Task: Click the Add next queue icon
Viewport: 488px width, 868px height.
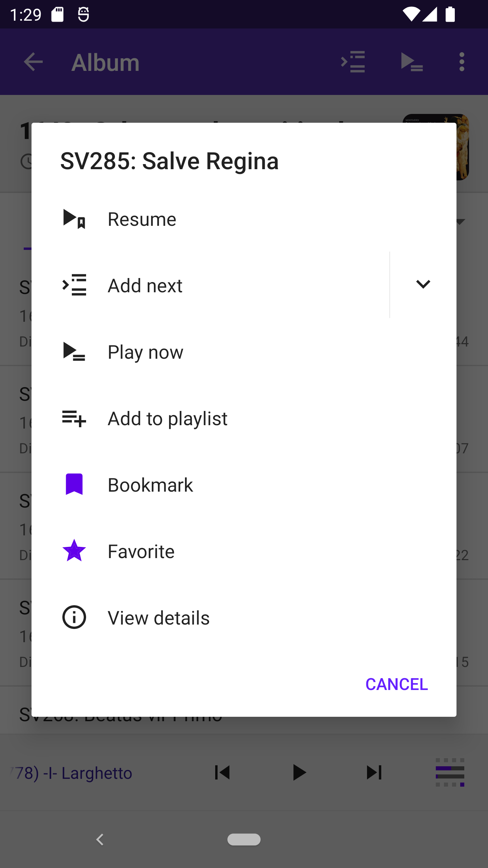Action: point(74,285)
